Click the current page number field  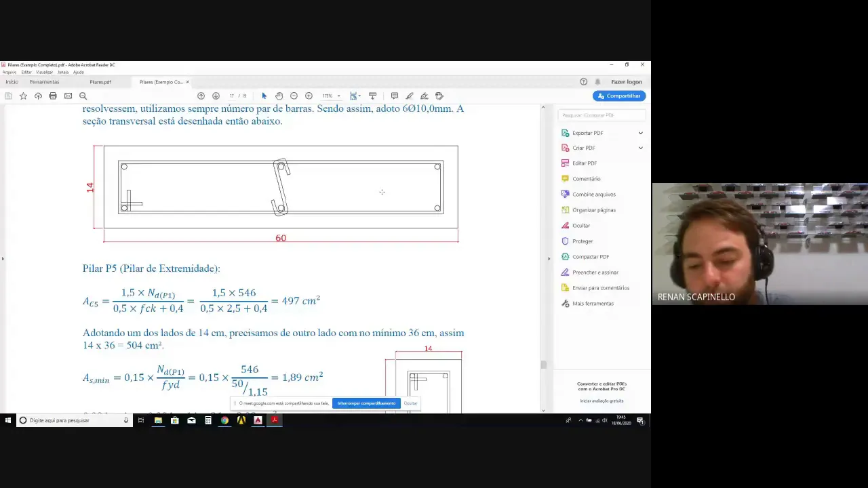point(232,96)
